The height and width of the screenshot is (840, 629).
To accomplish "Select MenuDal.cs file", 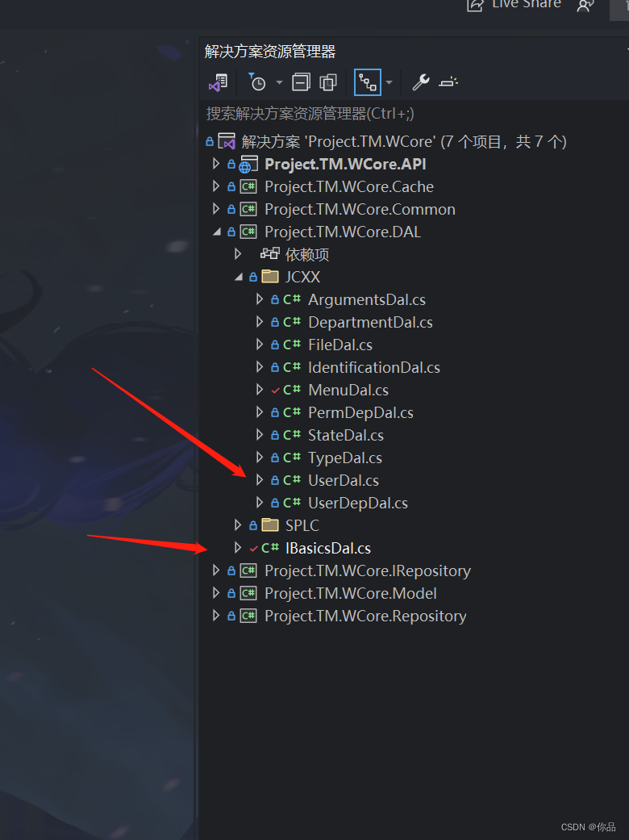I will coord(348,390).
